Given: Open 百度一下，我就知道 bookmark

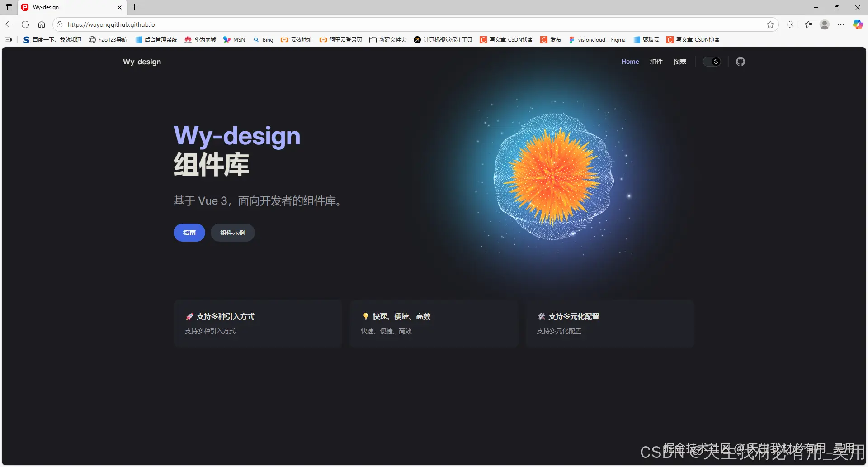Looking at the screenshot, I should tap(52, 40).
